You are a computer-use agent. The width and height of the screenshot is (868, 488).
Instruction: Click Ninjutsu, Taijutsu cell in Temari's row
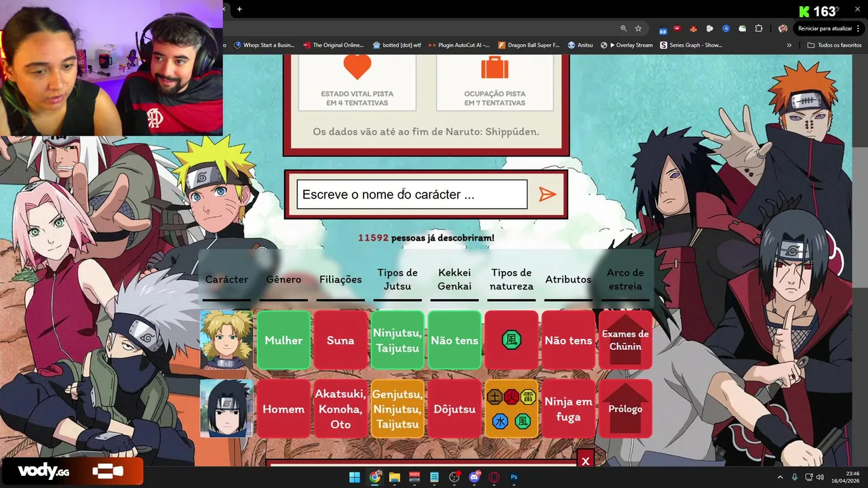[x=397, y=340]
